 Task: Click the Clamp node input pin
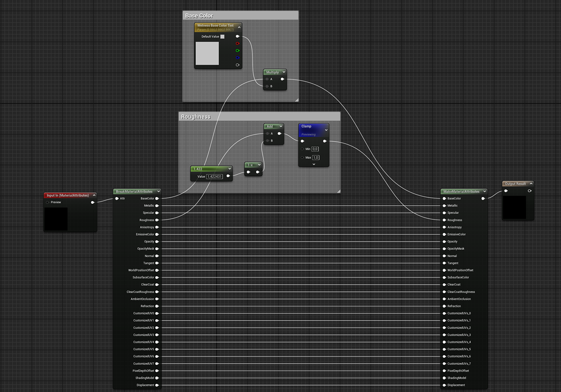[x=302, y=141]
